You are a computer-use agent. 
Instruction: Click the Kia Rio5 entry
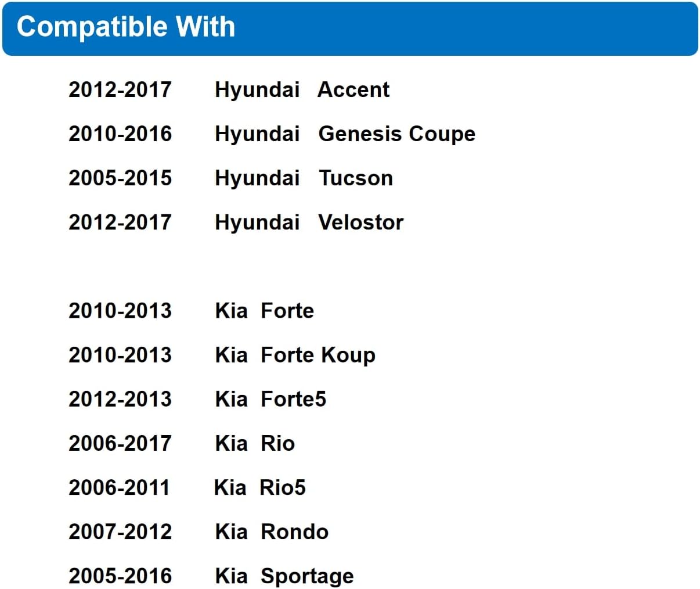coord(259,487)
